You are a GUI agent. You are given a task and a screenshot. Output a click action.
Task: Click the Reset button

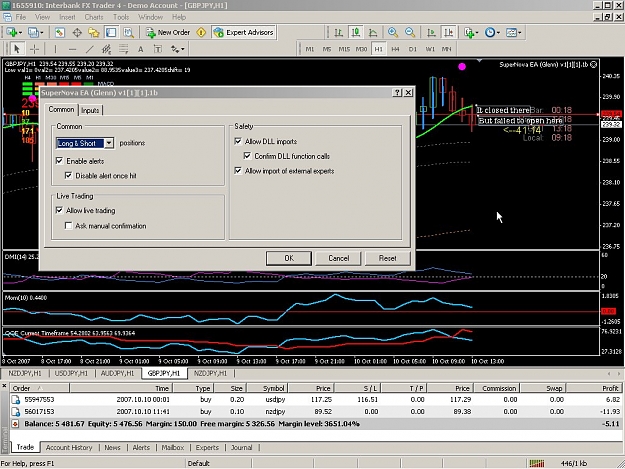pos(387,258)
